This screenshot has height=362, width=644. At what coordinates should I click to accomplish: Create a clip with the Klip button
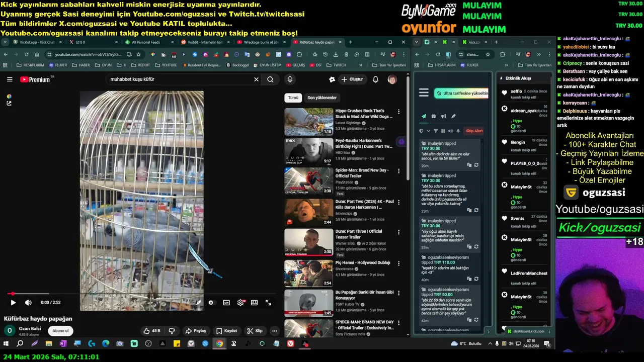pyautogui.click(x=255, y=331)
